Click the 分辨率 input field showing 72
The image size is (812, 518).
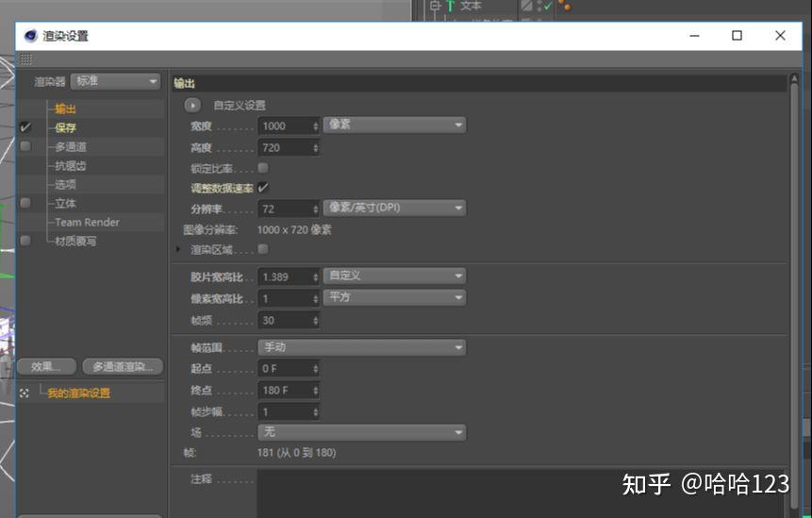click(x=284, y=209)
